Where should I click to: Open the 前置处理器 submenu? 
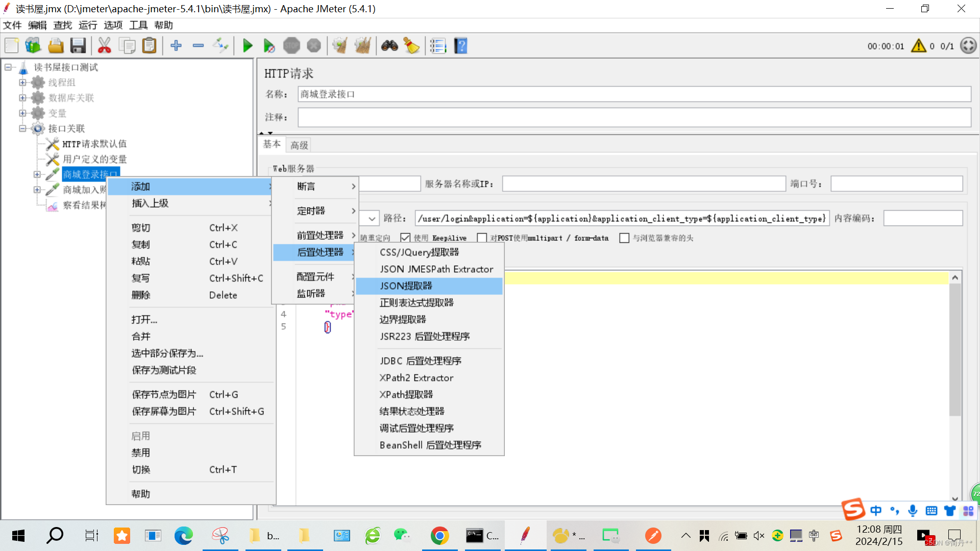[x=315, y=235]
